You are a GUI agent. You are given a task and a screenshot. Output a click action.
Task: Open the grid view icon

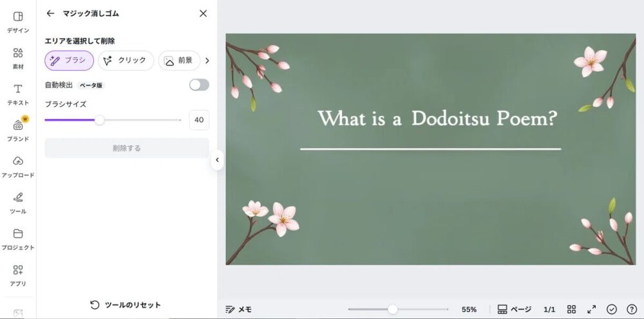tap(571, 309)
